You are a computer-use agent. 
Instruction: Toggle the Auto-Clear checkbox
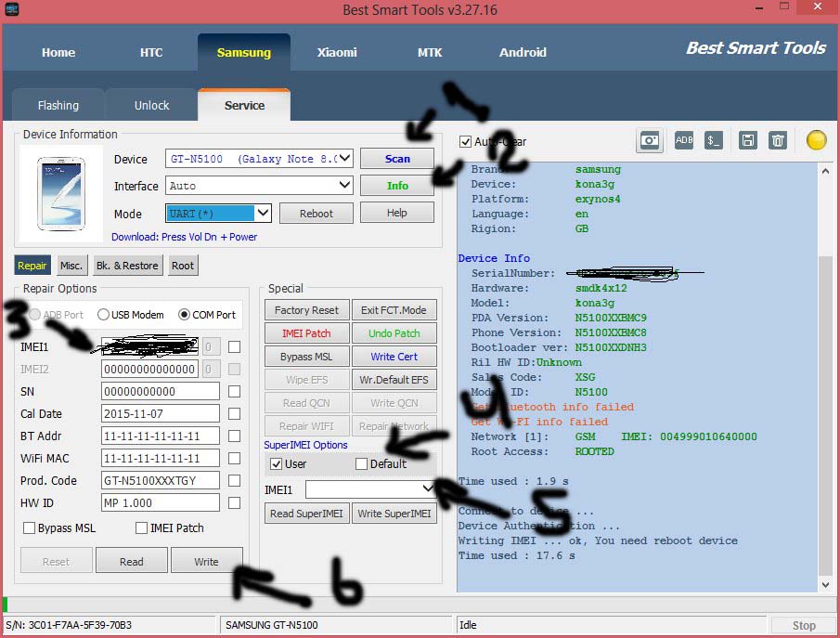click(x=465, y=141)
